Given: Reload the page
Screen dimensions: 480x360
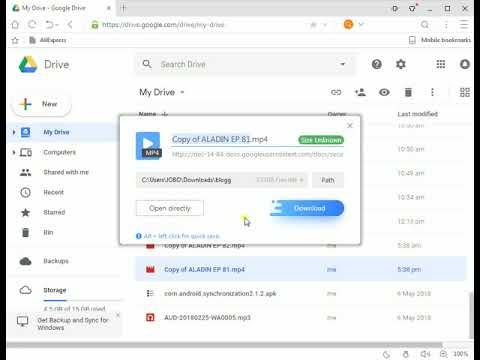Looking at the screenshot, I should pyautogui.click(x=32, y=25).
